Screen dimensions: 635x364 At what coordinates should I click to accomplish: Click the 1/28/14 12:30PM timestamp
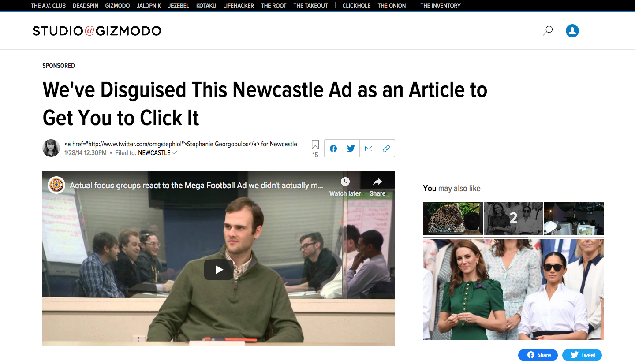point(86,153)
